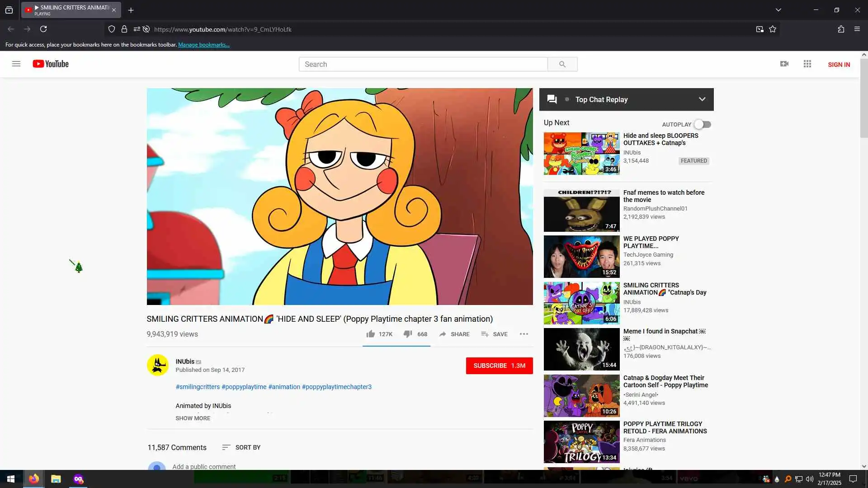
Task: Click the search magnifier button
Action: 562,64
